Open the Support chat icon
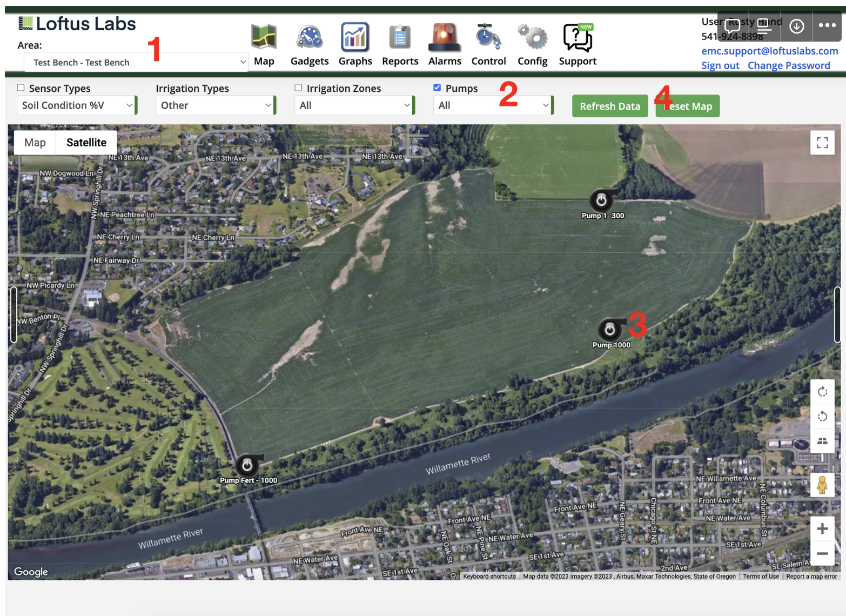The height and width of the screenshot is (616, 846). coord(578,37)
